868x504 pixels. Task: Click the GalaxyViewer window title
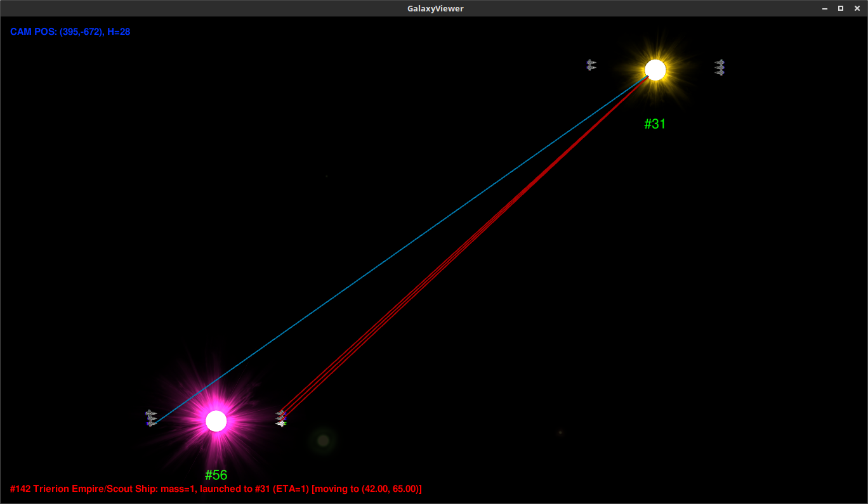point(435,8)
